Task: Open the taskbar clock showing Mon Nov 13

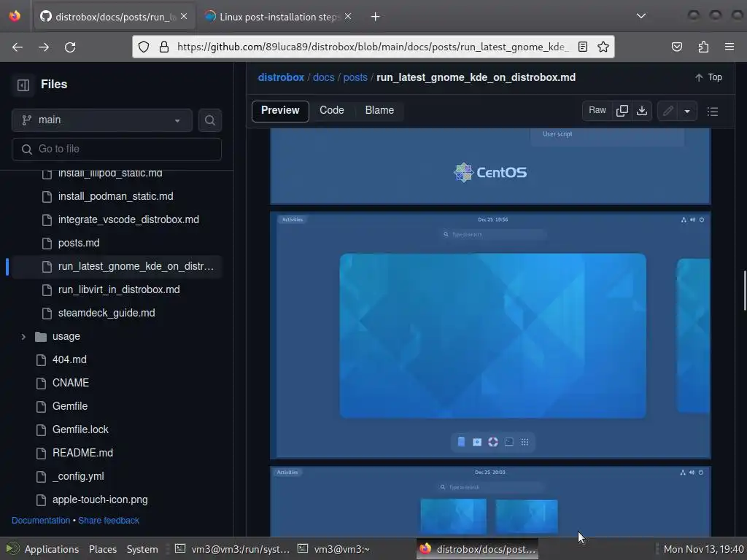Action: tap(704, 549)
